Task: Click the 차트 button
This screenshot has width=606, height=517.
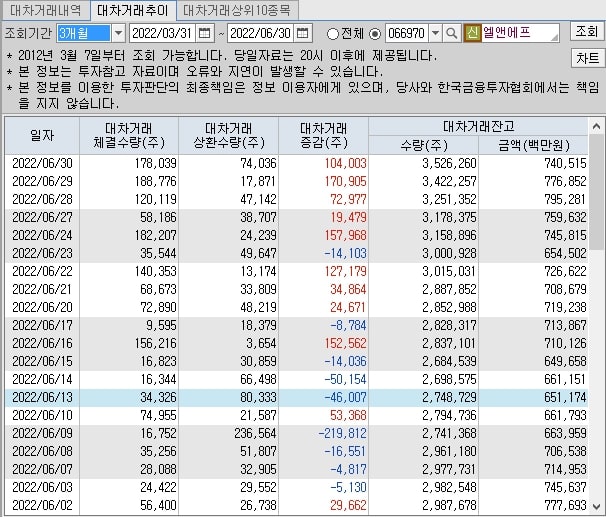Action: pyautogui.click(x=587, y=58)
